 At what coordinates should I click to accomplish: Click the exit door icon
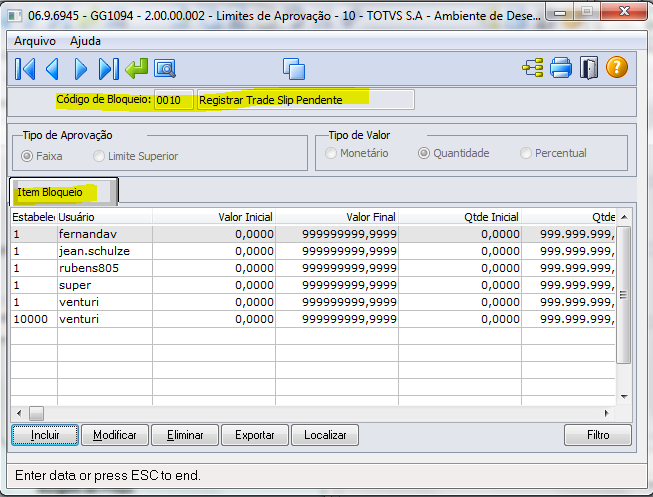[x=589, y=68]
